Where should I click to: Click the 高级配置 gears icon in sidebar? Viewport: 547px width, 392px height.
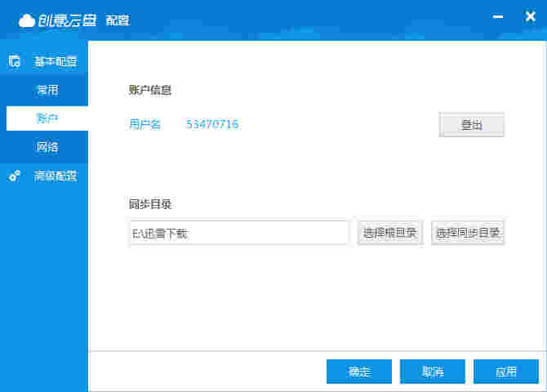15,176
